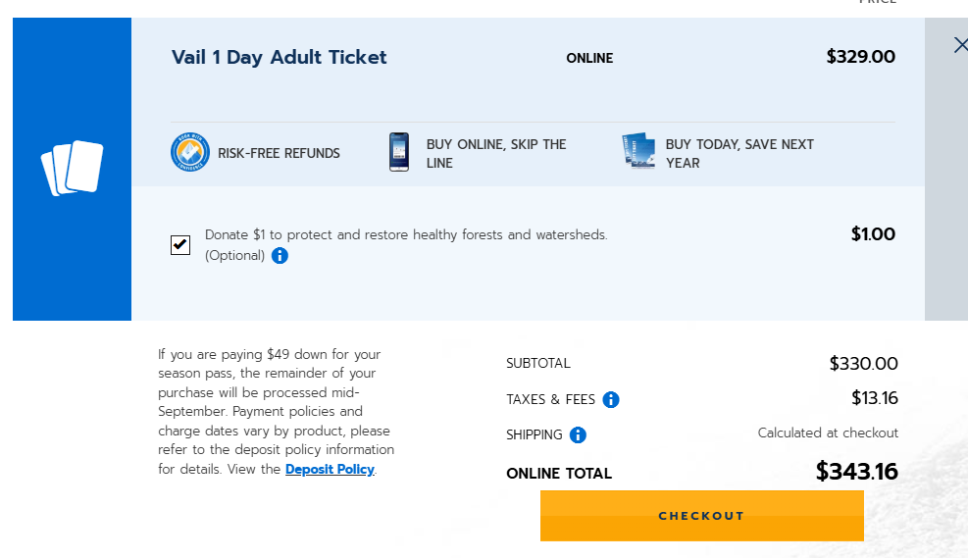Uncheck the Donate $1 checkbox
Viewport: 968px width, 560px height.
[180, 245]
